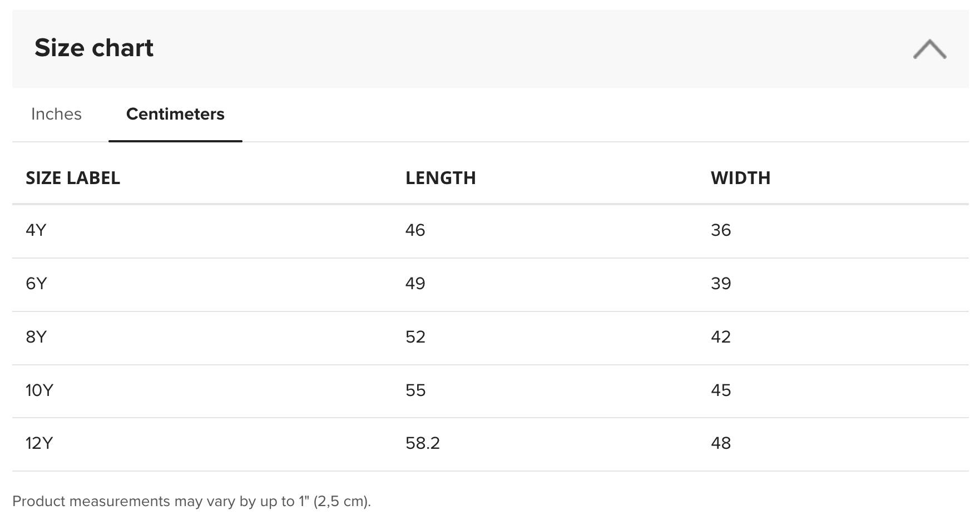Select the 12Y size row label
Image resolution: width=980 pixels, height=525 pixels.
click(39, 443)
